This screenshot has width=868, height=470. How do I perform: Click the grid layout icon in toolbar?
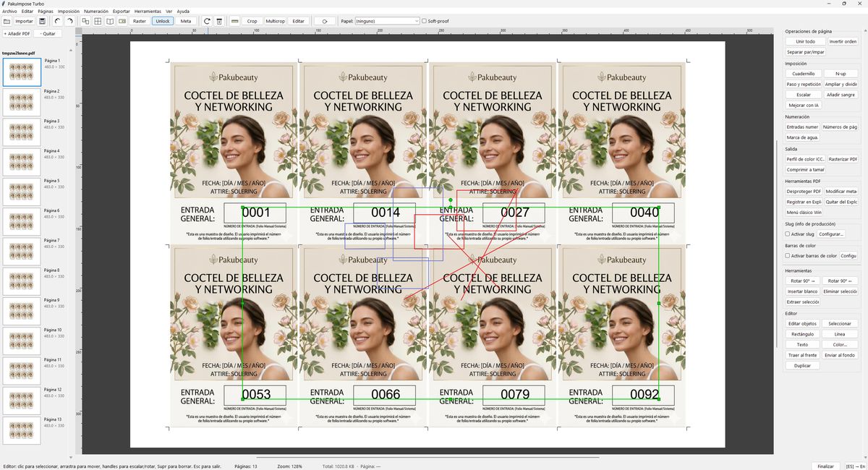[98, 21]
